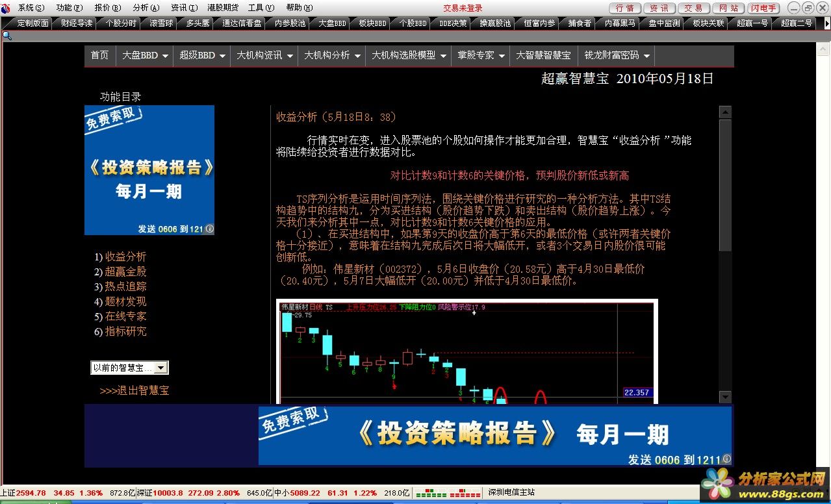Switch to the 内参股池 tab
The width and height of the screenshot is (831, 504).
pos(290,23)
